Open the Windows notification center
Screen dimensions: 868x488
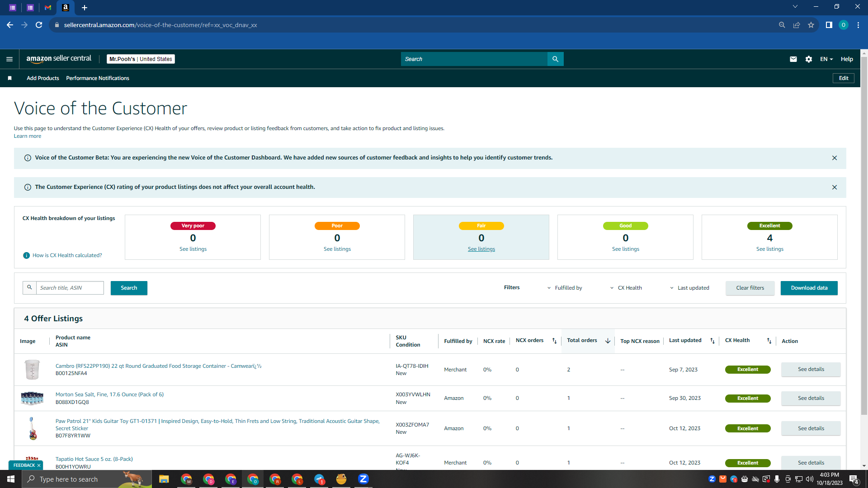854,479
